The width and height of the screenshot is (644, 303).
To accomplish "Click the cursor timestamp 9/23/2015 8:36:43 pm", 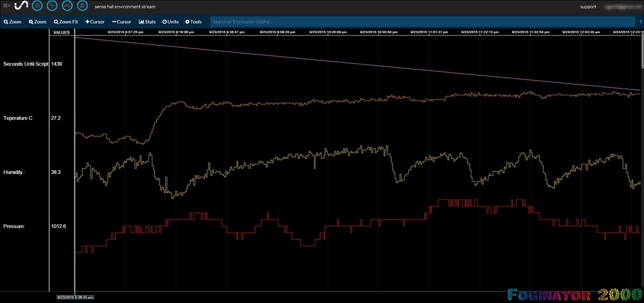I will [x=75, y=297].
